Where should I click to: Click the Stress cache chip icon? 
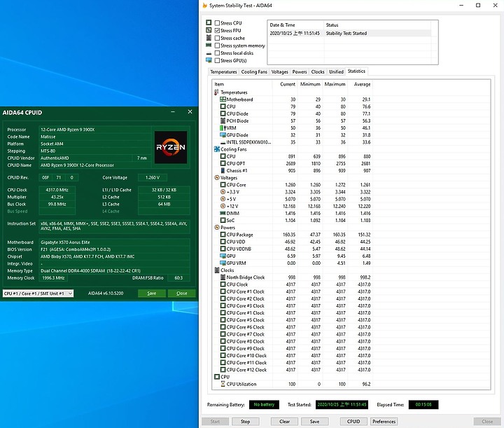coord(209,38)
